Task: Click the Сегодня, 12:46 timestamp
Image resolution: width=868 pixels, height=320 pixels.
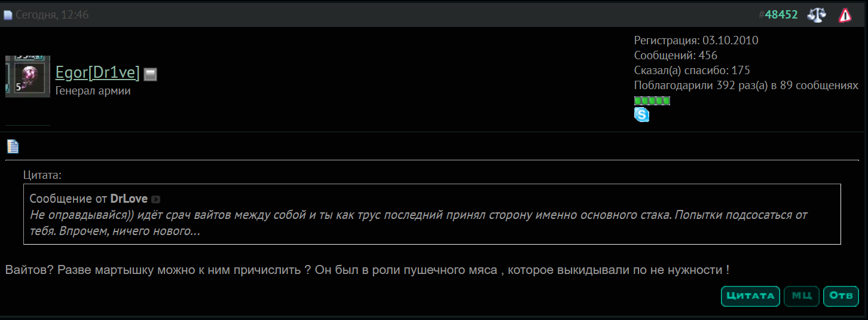Action: coord(52,15)
